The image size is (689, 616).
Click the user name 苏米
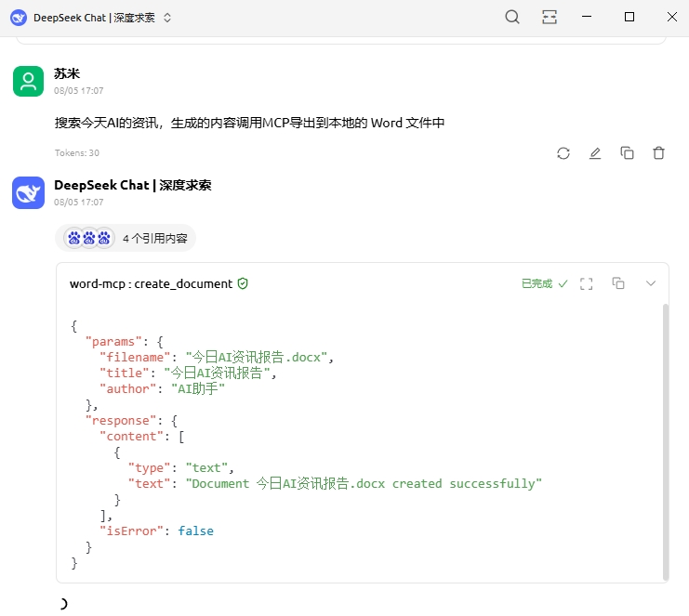click(x=67, y=73)
